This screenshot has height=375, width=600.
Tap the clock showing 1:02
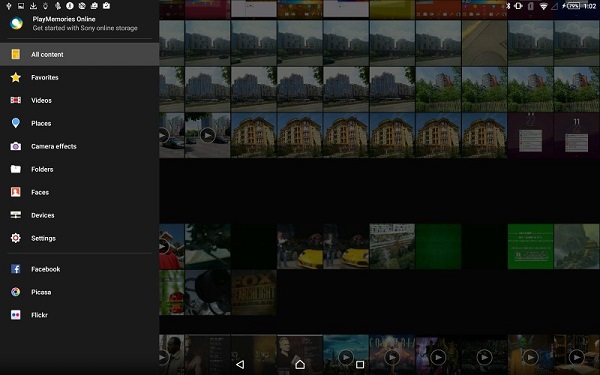coord(590,6)
